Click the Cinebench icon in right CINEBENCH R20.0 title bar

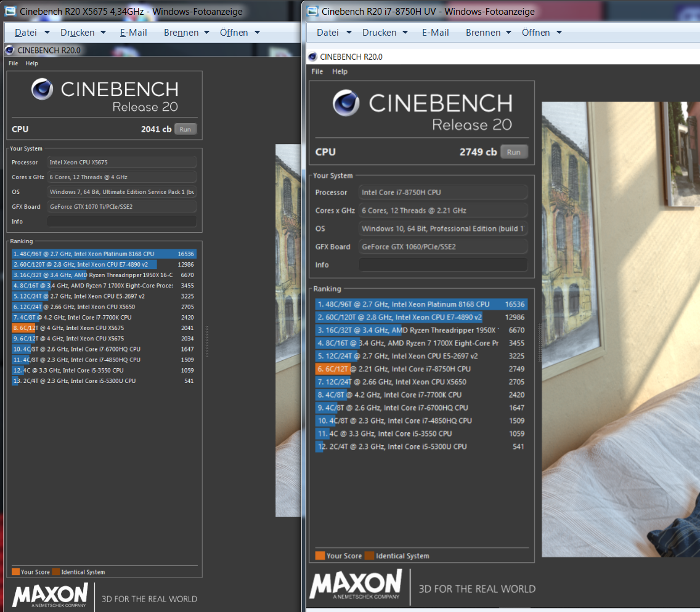[312, 57]
